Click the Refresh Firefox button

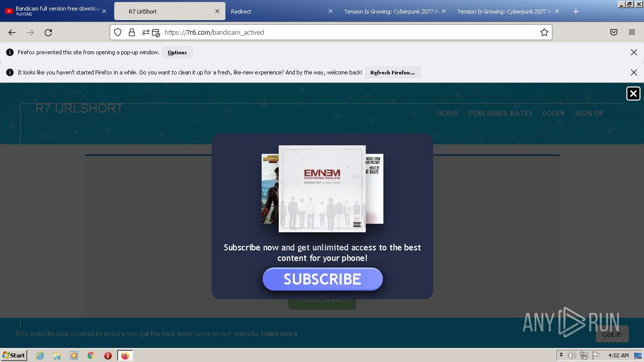(392, 72)
